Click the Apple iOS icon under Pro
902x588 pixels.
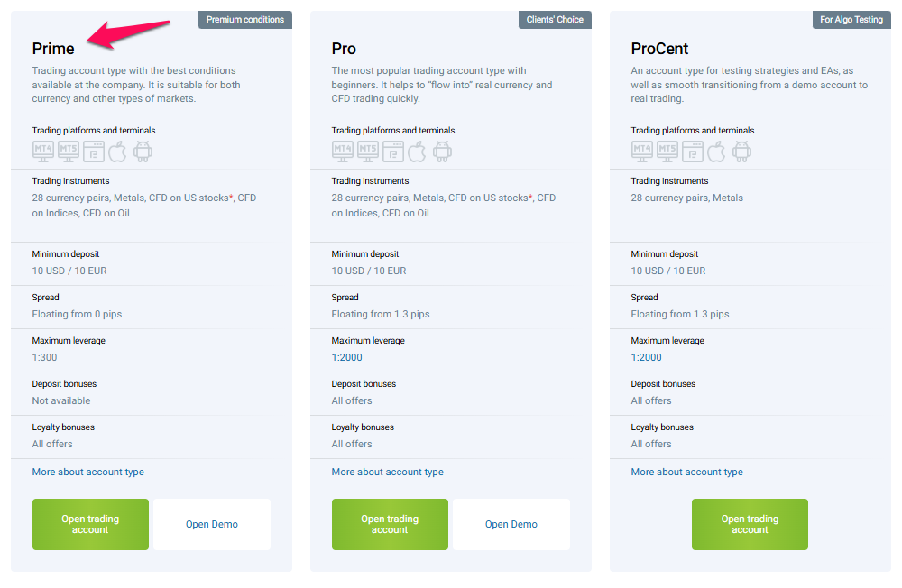coord(416,152)
